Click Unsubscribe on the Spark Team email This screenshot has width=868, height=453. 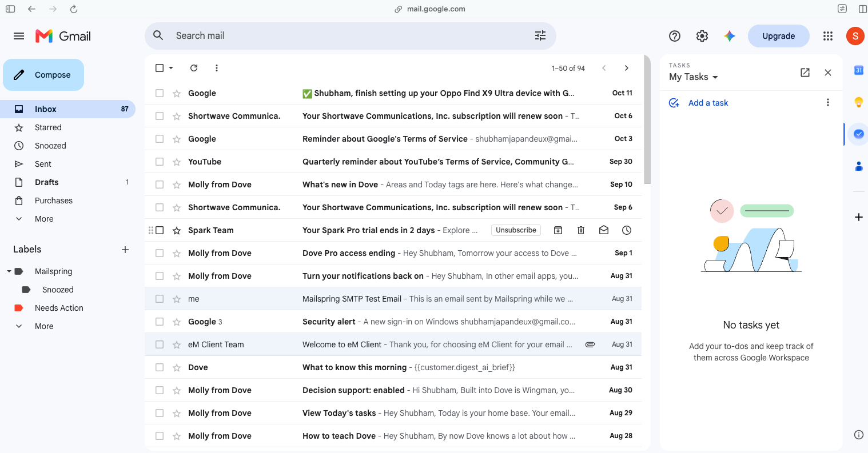tap(516, 230)
